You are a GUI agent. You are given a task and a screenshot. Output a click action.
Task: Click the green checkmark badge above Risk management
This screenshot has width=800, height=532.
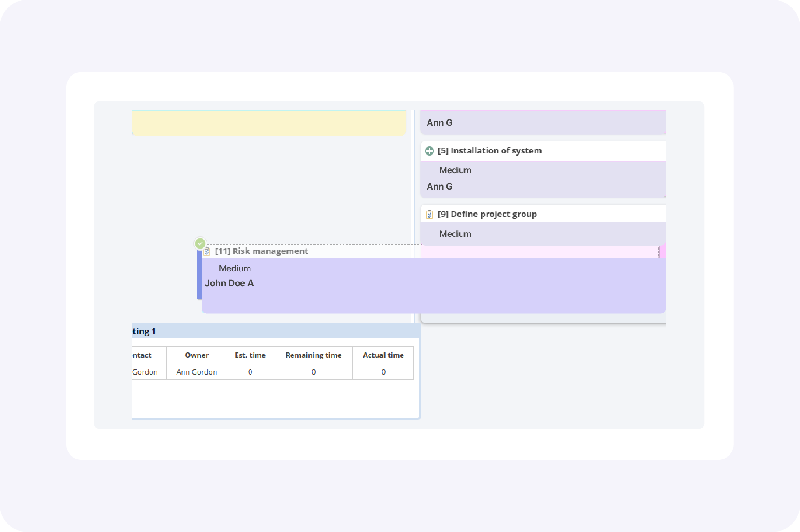(x=200, y=243)
